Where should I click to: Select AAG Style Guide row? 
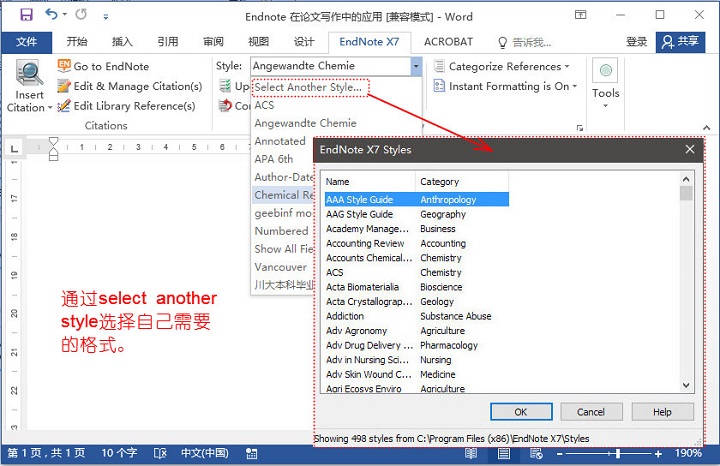416,214
